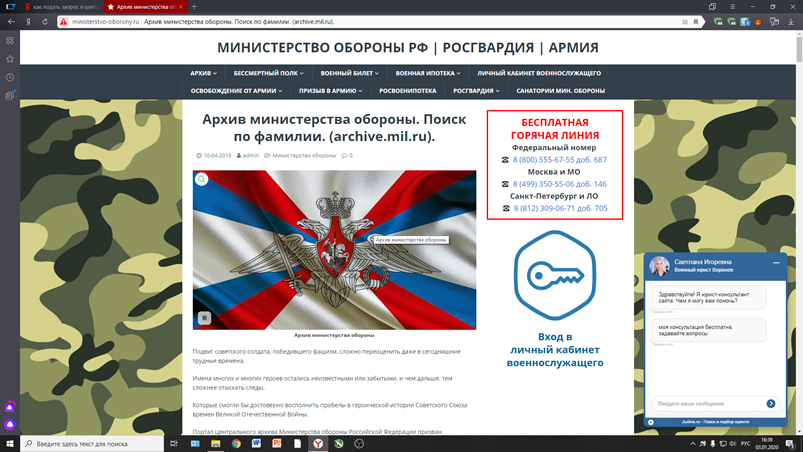The height and width of the screenshot is (452, 803).
Task: Open the Windows Start menu
Action: [10, 444]
